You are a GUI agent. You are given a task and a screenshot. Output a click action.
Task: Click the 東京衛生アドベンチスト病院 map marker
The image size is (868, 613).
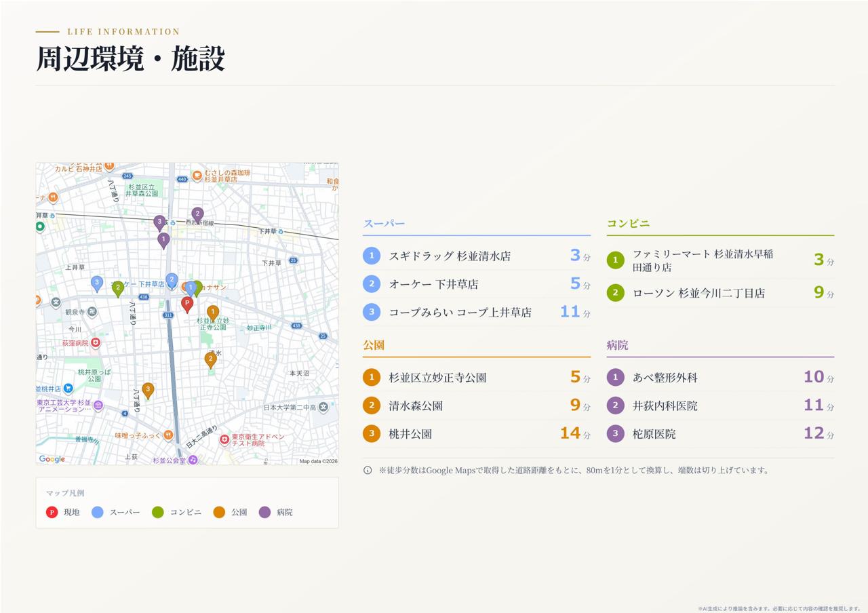[224, 440]
